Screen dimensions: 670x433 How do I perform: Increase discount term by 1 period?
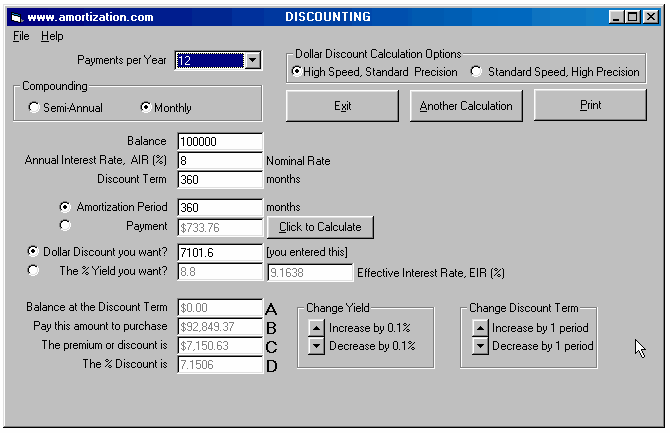pyautogui.click(x=479, y=328)
